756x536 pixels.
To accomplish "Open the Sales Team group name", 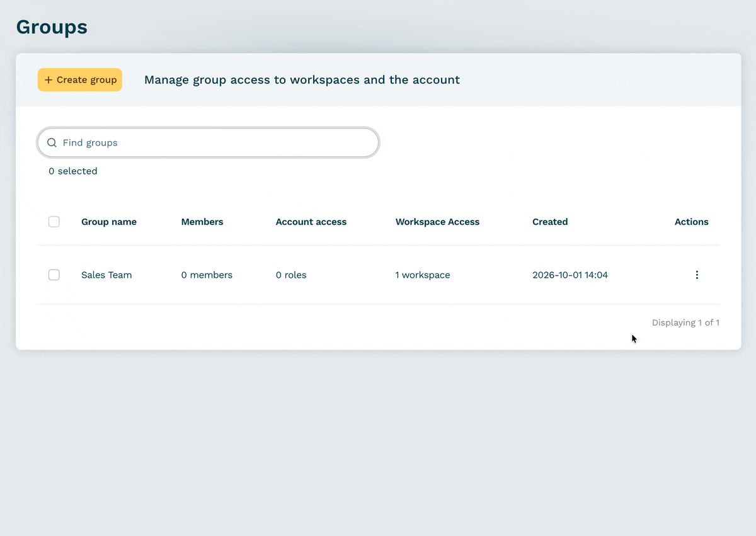I will pyautogui.click(x=106, y=275).
